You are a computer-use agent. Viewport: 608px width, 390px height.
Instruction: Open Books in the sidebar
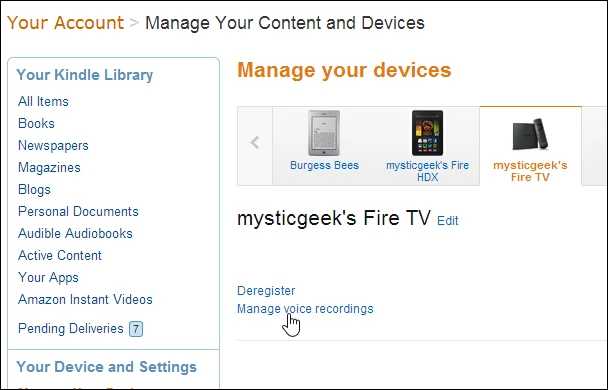[x=36, y=123]
